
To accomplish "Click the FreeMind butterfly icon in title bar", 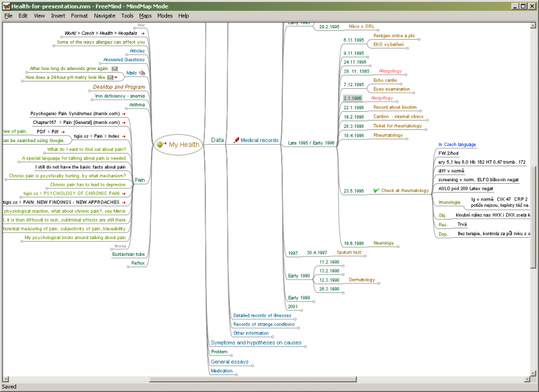I will (x=6, y=5).
